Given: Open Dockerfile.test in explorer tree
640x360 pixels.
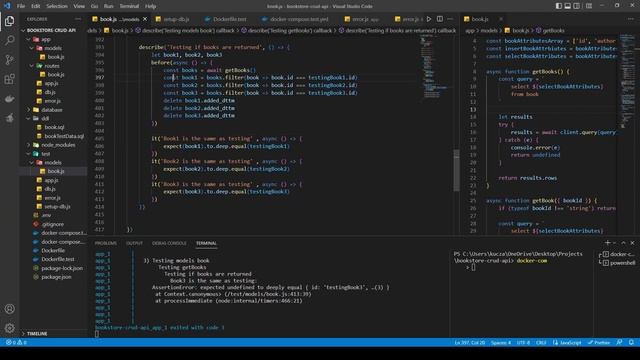Looking at the screenshot, I should (x=58, y=259).
